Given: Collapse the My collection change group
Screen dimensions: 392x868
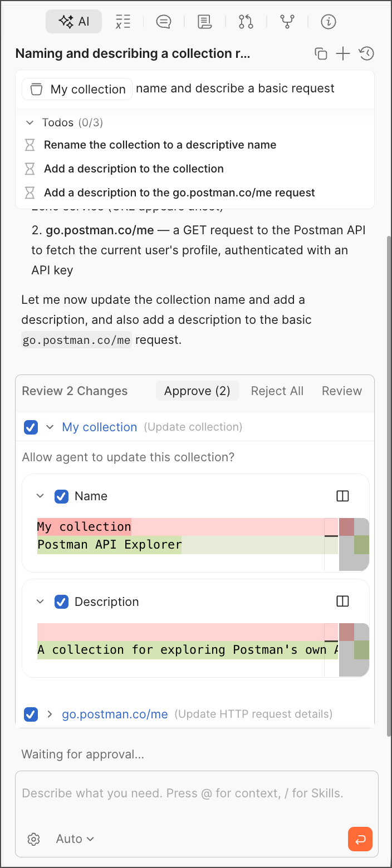Looking at the screenshot, I should 50,427.
